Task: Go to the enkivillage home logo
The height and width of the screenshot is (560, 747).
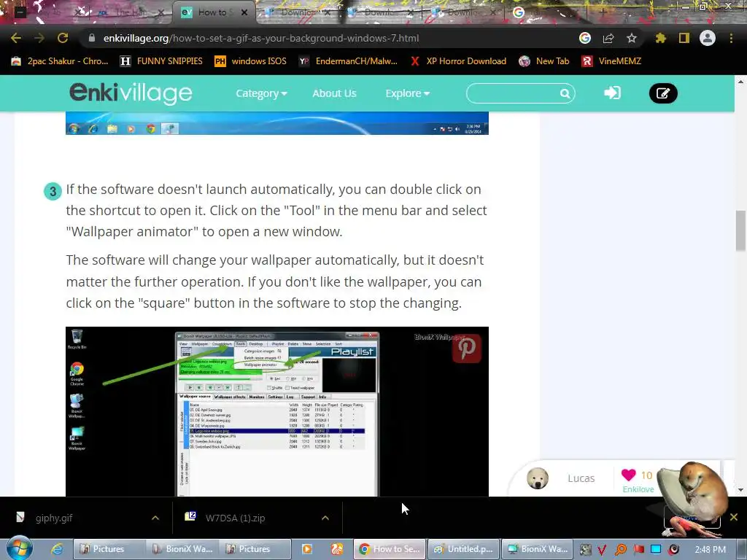Action: [131, 93]
